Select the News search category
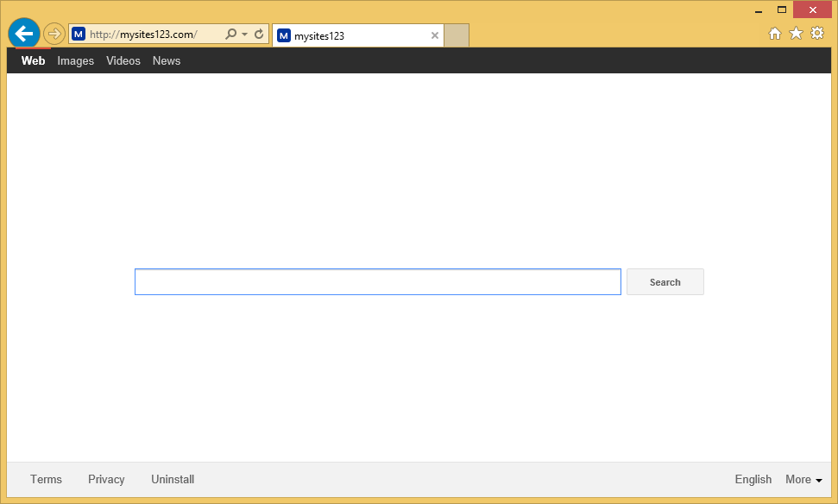This screenshot has height=504, width=838. pos(167,60)
